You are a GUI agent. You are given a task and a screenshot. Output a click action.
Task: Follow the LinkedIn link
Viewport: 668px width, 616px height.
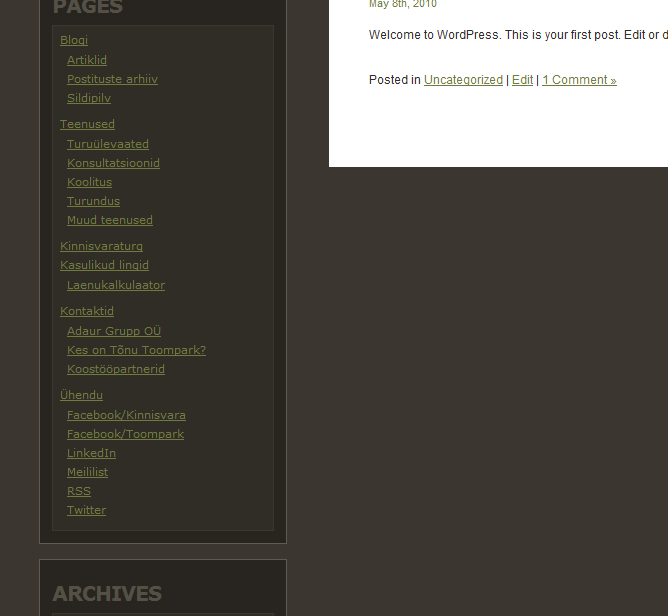(91, 453)
